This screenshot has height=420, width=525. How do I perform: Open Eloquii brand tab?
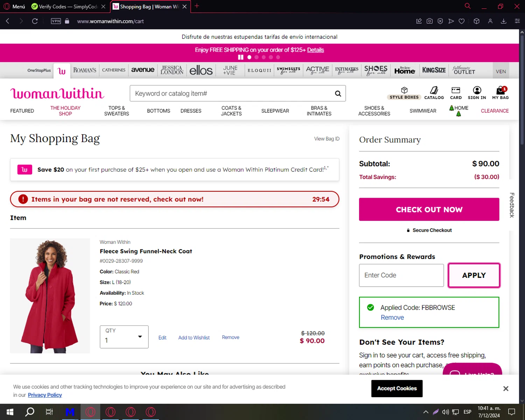(259, 70)
